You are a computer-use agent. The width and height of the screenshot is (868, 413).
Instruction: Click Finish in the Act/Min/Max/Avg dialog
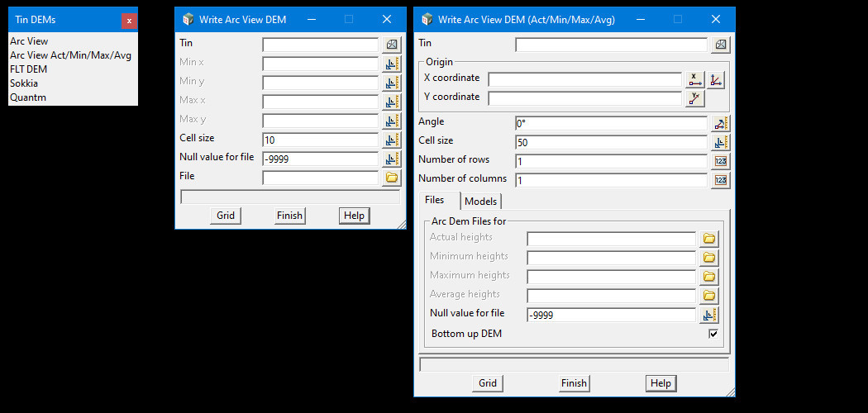(574, 383)
